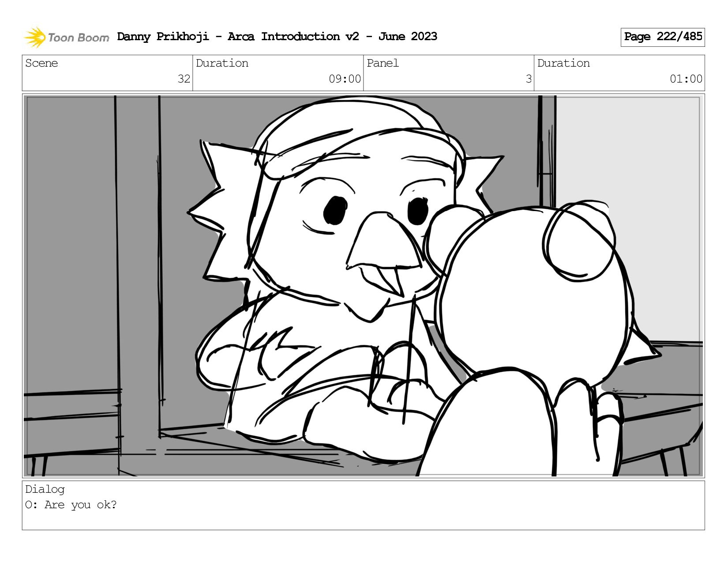Click the 'Panel' label
The image size is (728, 563).
tap(383, 63)
